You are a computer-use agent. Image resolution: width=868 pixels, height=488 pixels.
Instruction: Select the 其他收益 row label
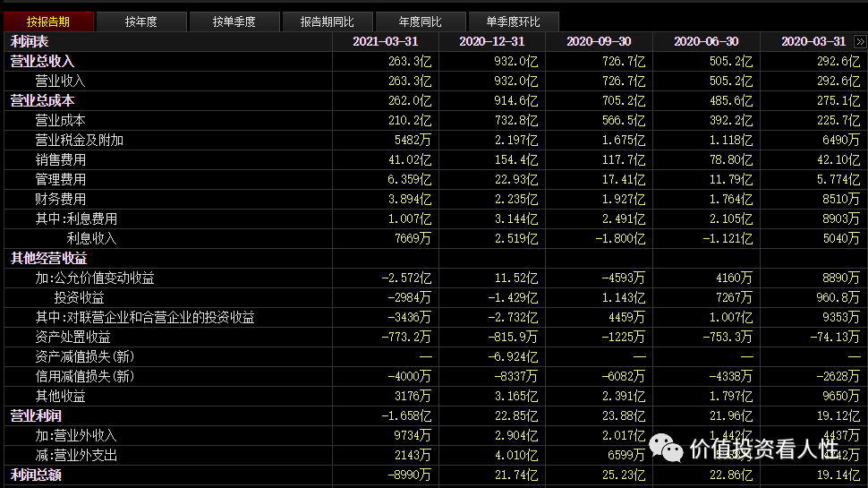tap(60, 397)
